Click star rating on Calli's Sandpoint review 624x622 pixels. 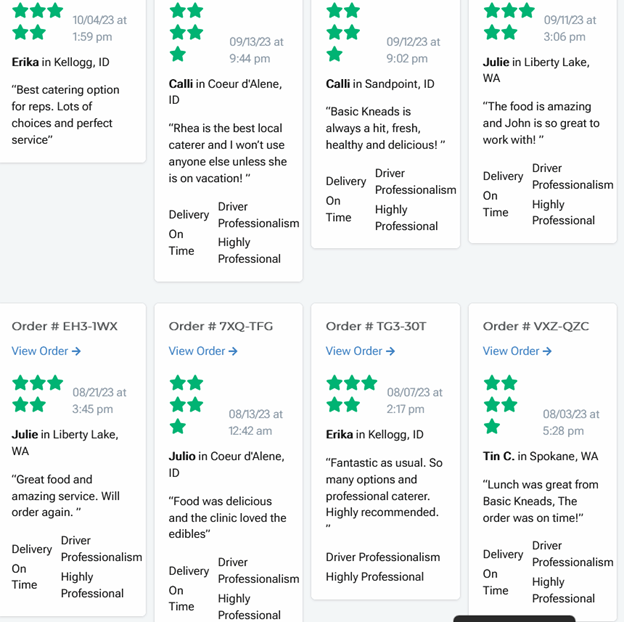tap(344, 32)
